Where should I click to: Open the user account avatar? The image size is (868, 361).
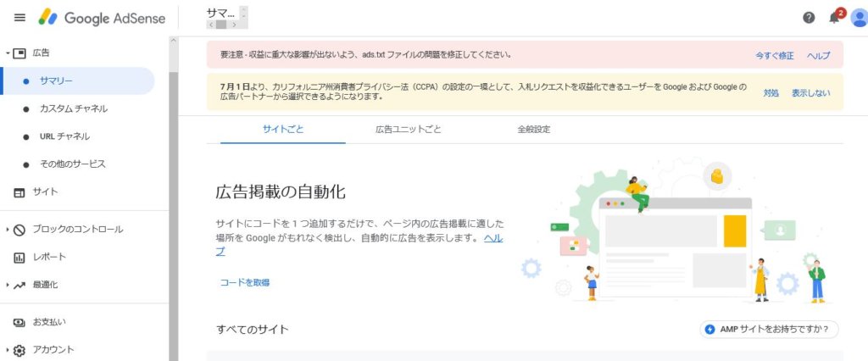pyautogui.click(x=860, y=18)
